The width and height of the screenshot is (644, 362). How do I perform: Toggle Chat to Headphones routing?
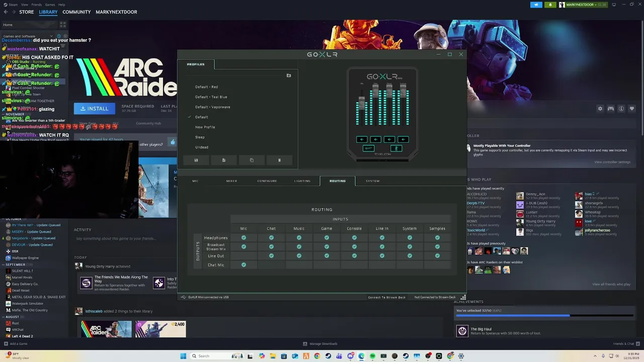271,238
